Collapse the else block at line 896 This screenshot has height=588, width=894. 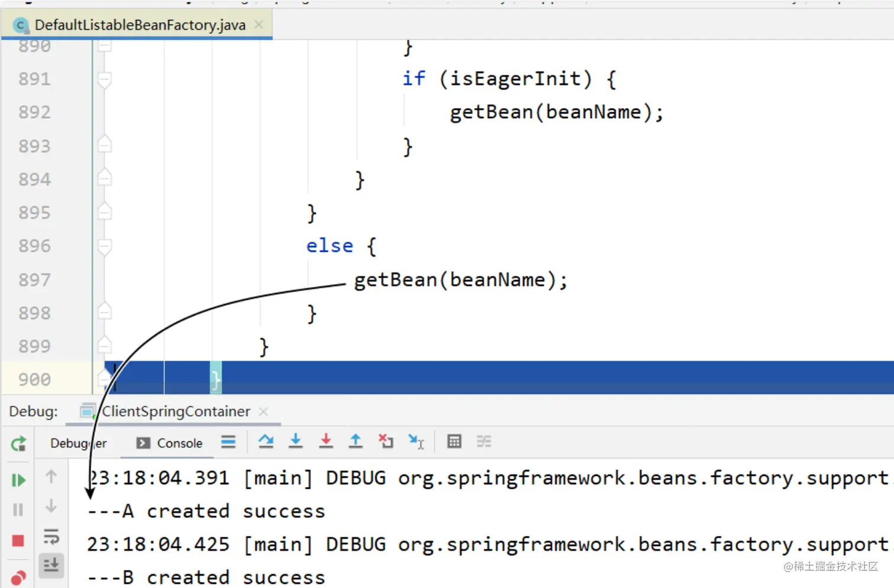click(105, 246)
